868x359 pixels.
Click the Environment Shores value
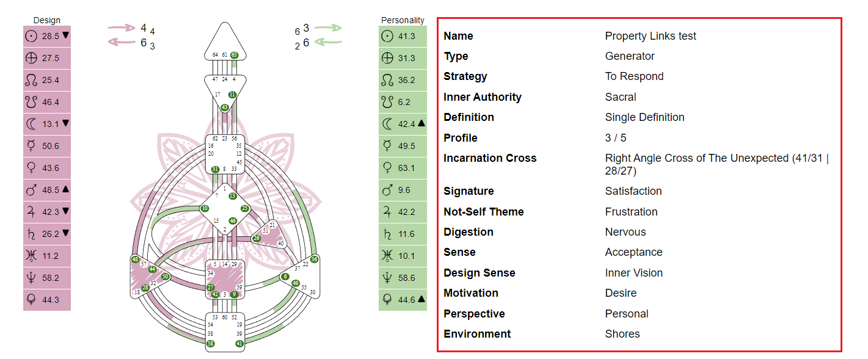tap(622, 334)
